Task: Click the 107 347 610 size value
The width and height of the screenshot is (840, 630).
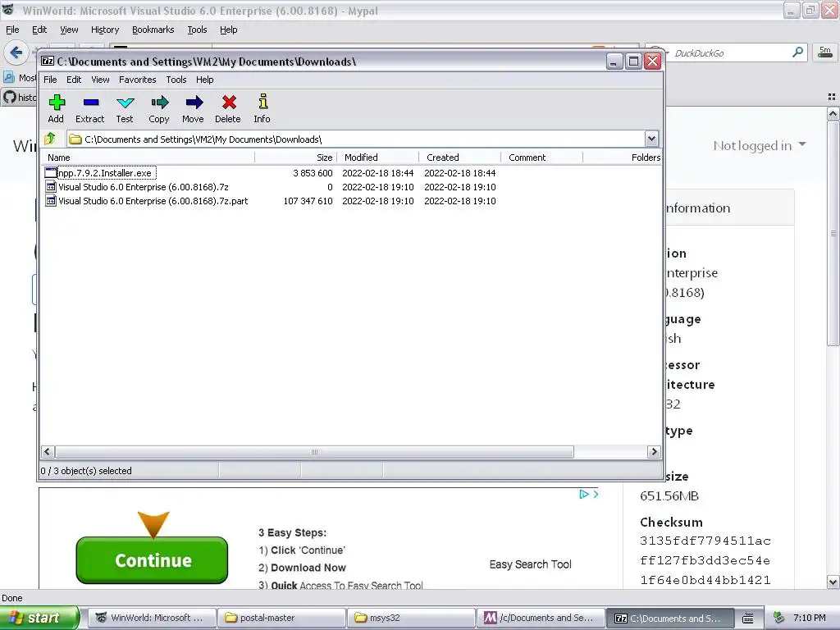Action: click(x=308, y=201)
